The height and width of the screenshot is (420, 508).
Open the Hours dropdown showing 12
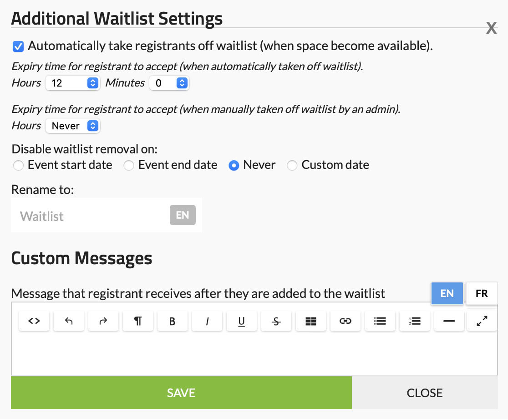click(x=72, y=83)
